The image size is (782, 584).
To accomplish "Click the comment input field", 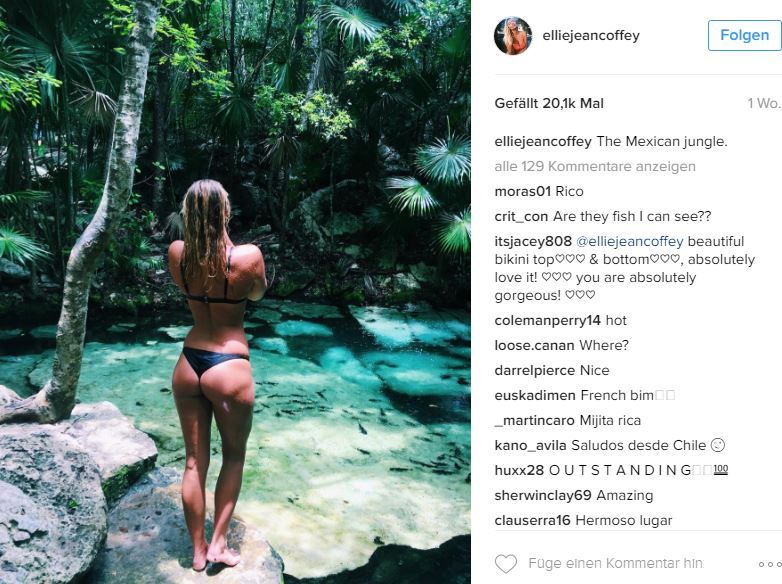I will click(616, 564).
